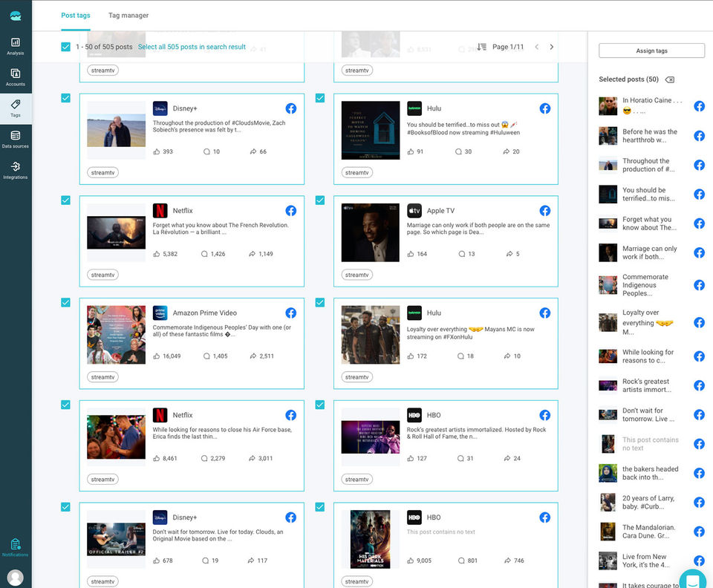This screenshot has height=588, width=713.
Task: Click streamtv tag on Amazon Prime Video post
Action: coord(102,377)
